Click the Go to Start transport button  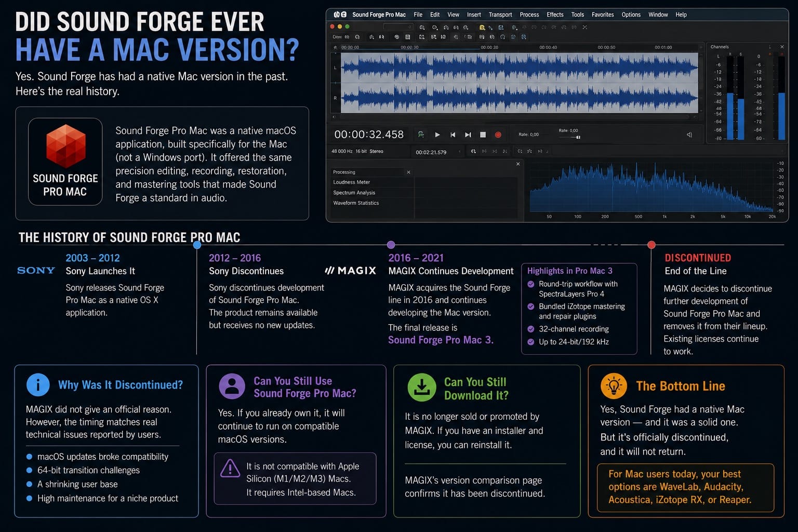453,135
